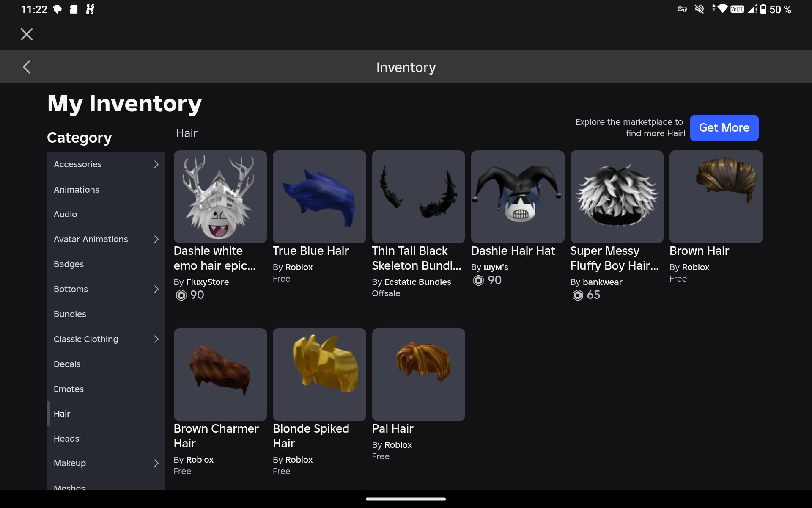Click the Robux icon under Dashie Hair Hat
The image size is (812, 508).
point(478,280)
